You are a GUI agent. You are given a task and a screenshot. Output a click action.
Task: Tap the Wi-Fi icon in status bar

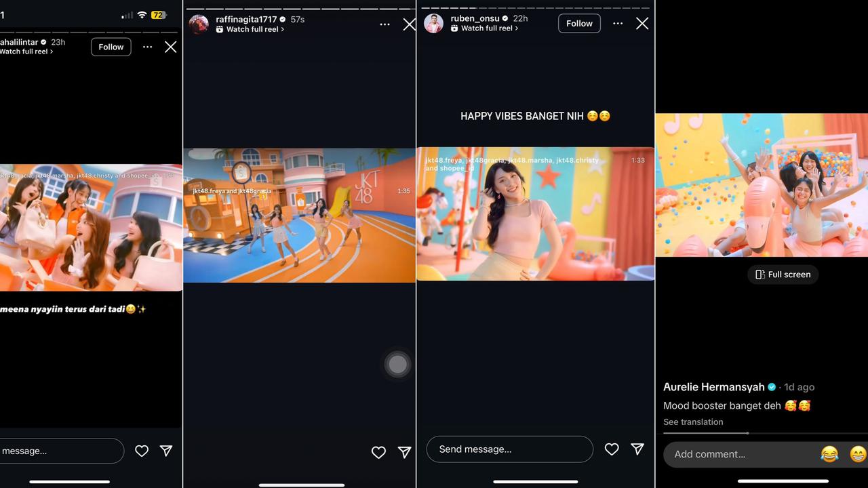tap(142, 15)
